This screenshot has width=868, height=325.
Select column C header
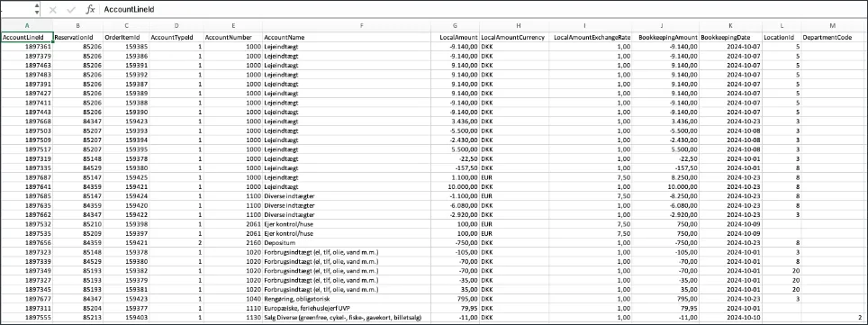[x=126, y=25]
